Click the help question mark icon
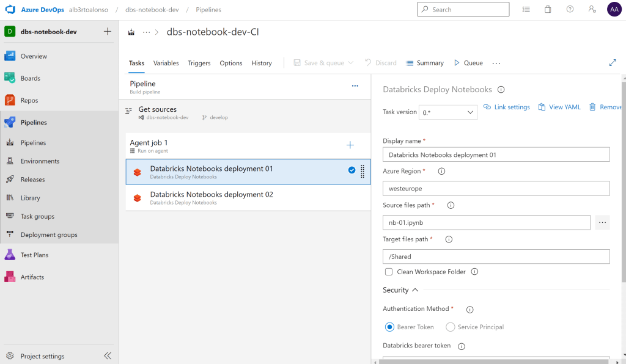 [x=570, y=10]
